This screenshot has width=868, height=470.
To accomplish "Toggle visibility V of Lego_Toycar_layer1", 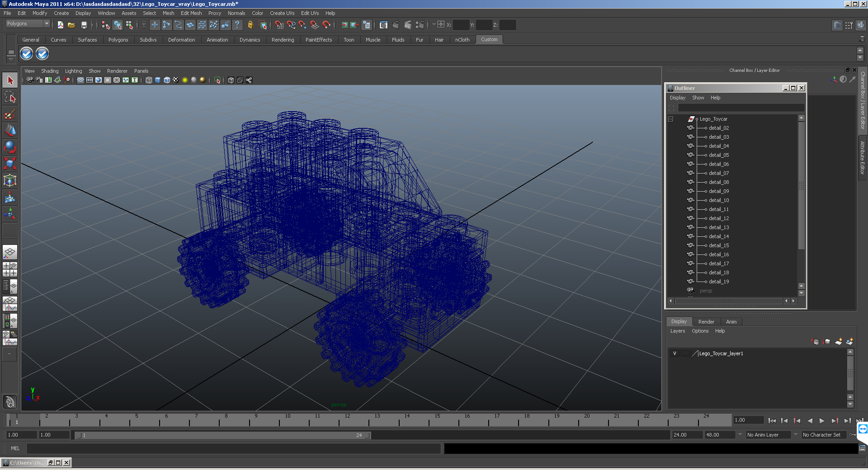I will point(675,353).
